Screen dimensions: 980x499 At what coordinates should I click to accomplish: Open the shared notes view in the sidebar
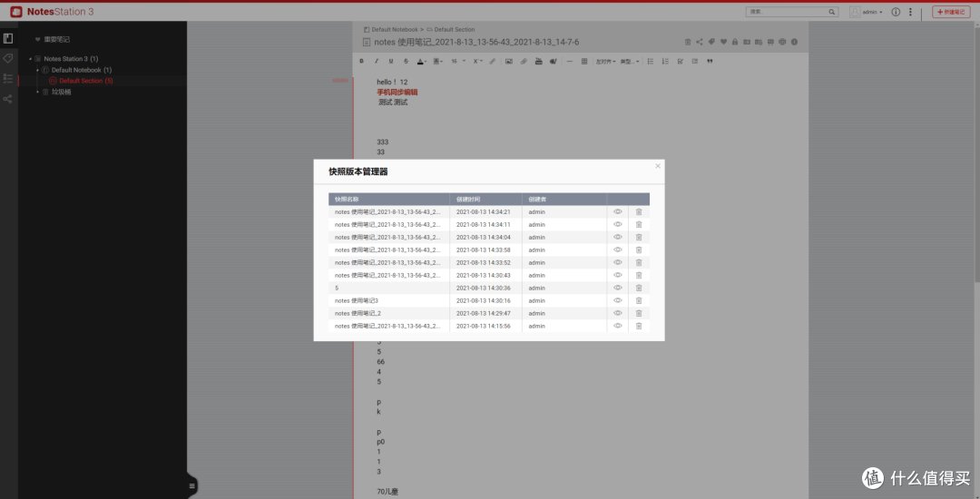pos(8,99)
